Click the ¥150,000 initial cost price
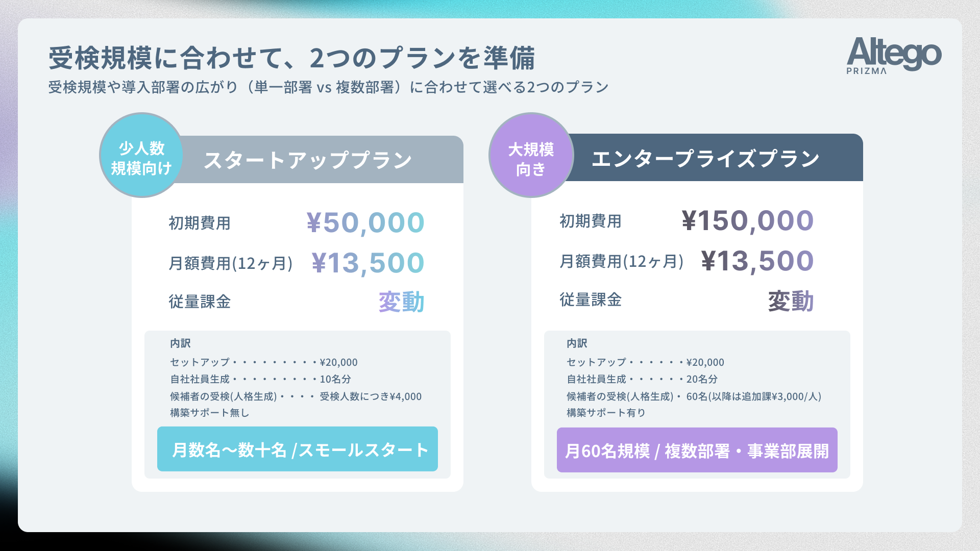This screenshot has width=980, height=551. click(748, 220)
